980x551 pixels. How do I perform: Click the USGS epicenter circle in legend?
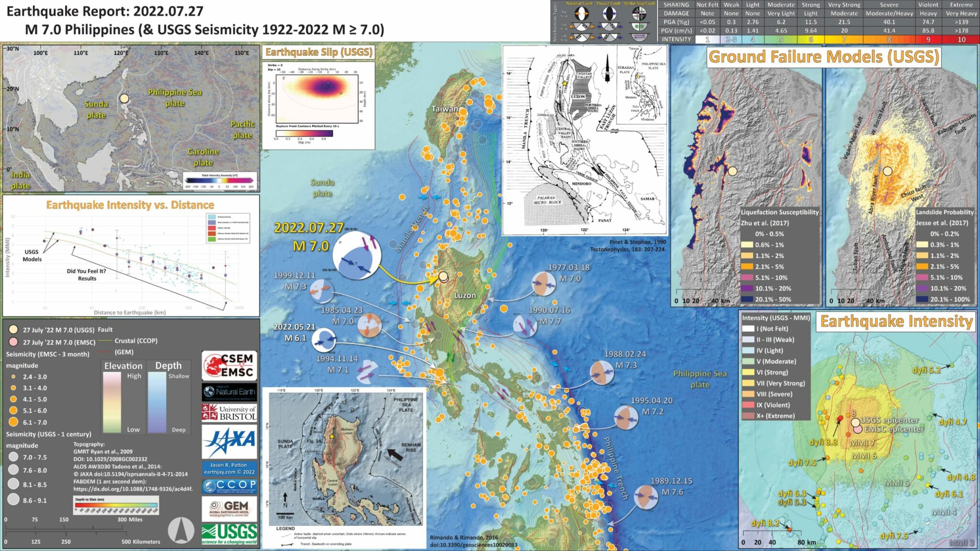pyautogui.click(x=13, y=330)
